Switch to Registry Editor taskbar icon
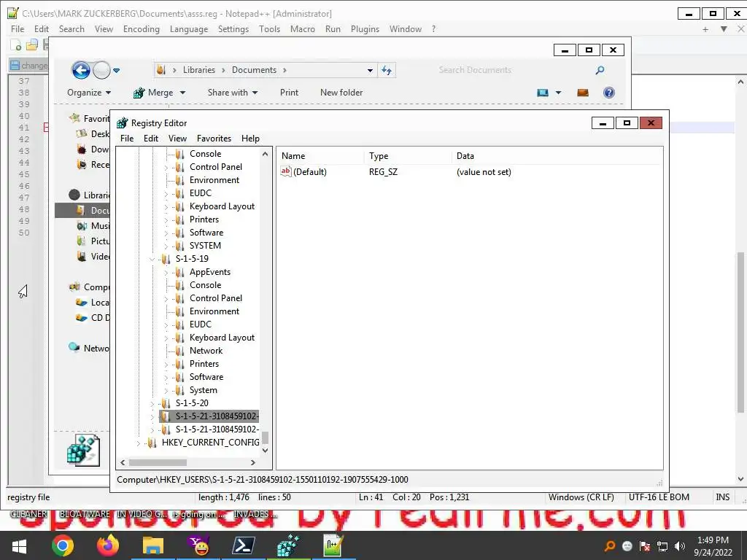 tap(287, 545)
